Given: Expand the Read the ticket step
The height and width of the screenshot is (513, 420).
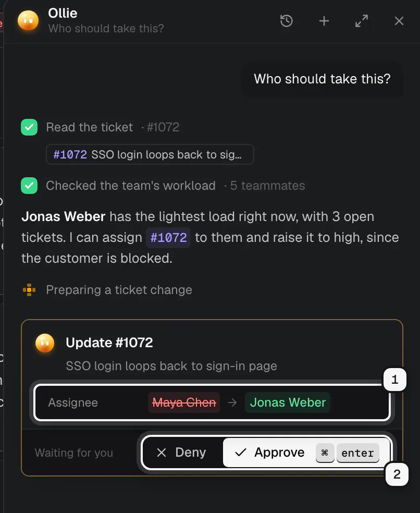Looking at the screenshot, I should (113, 127).
